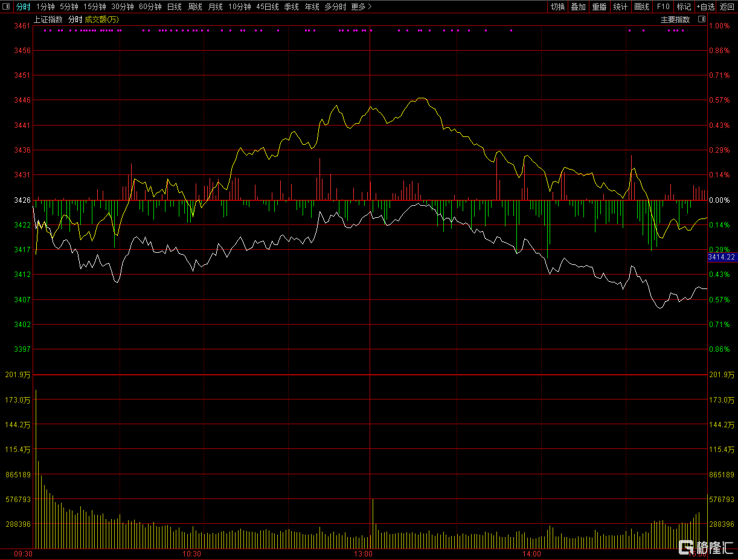Click 重播 to replay the chart

[x=599, y=7]
